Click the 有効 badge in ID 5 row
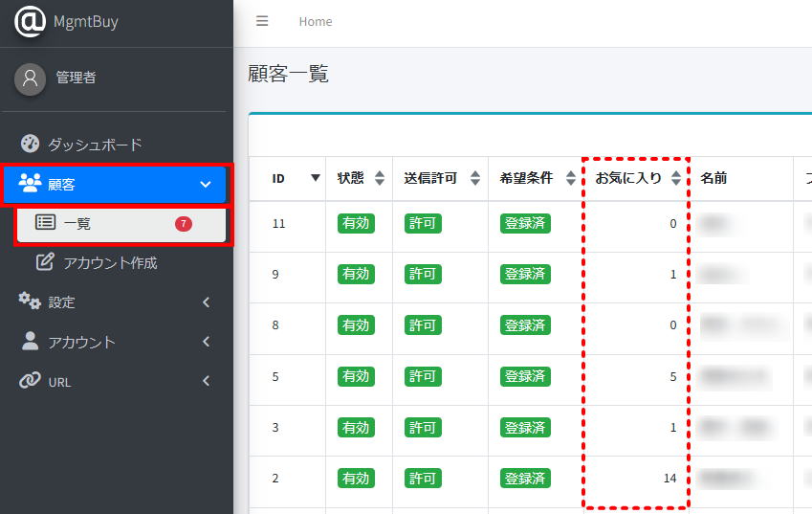Image resolution: width=812 pixels, height=514 pixels. pyautogui.click(x=356, y=376)
